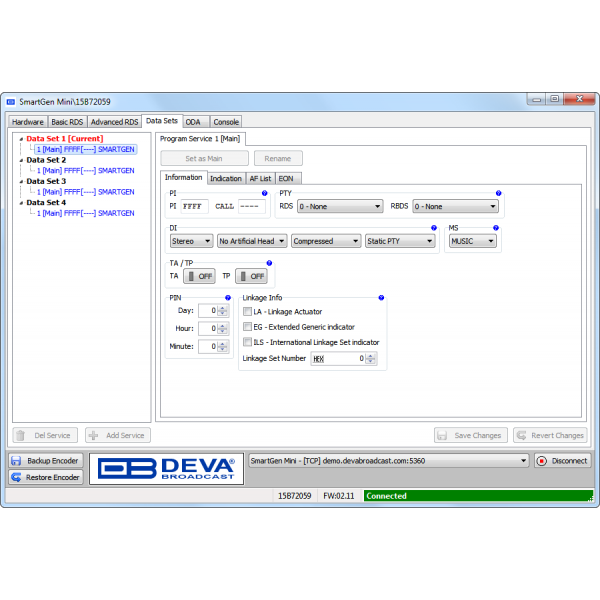Enable EG - Extended Generic indicator checkbox
Screen dimensions: 600x600
tap(248, 327)
